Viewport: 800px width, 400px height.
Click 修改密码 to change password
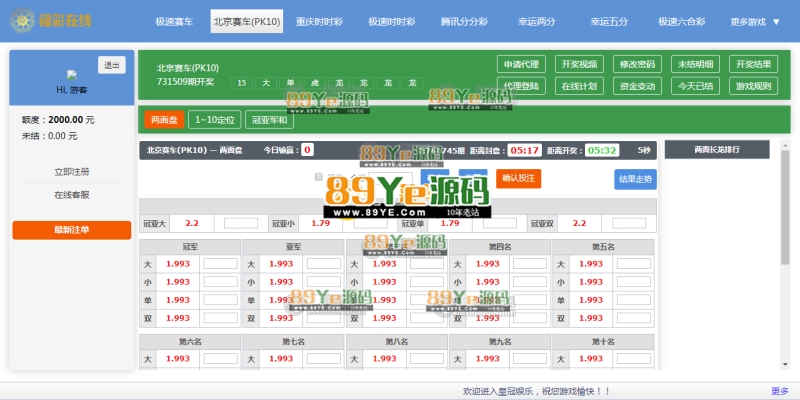click(637, 64)
